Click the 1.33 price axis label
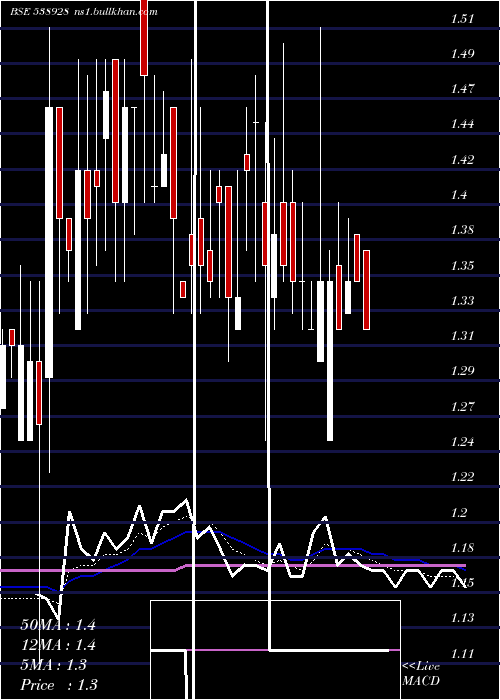500x700 pixels. coord(462,301)
